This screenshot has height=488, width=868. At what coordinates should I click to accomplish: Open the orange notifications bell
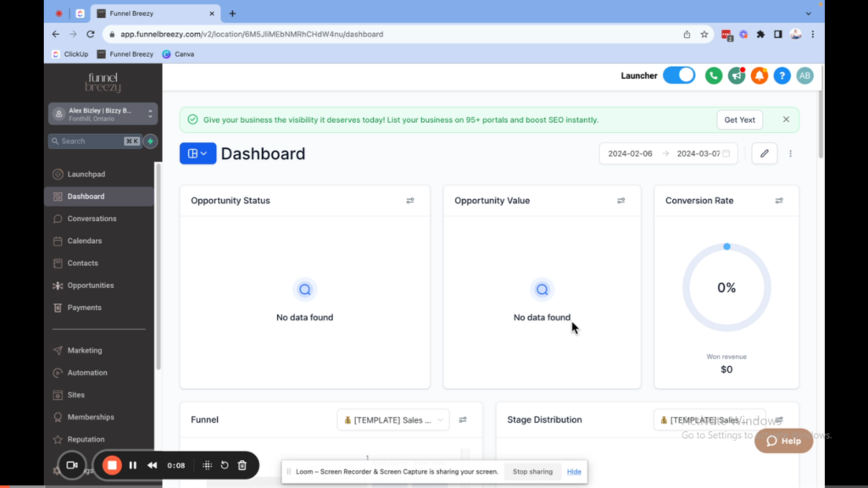(759, 75)
